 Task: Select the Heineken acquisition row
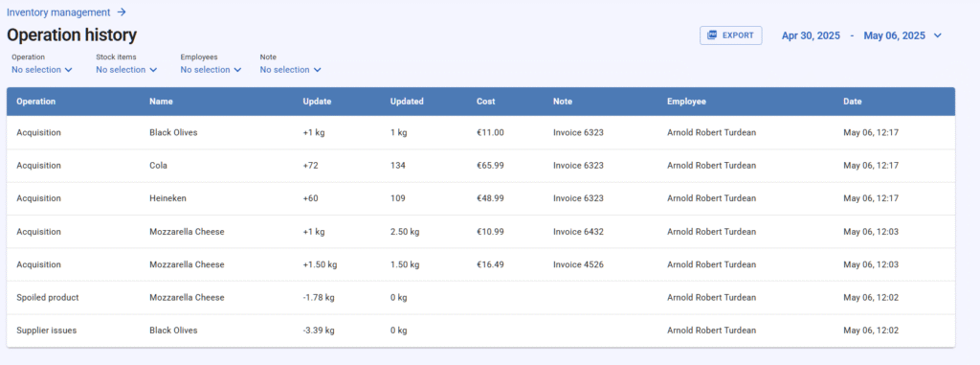480,198
